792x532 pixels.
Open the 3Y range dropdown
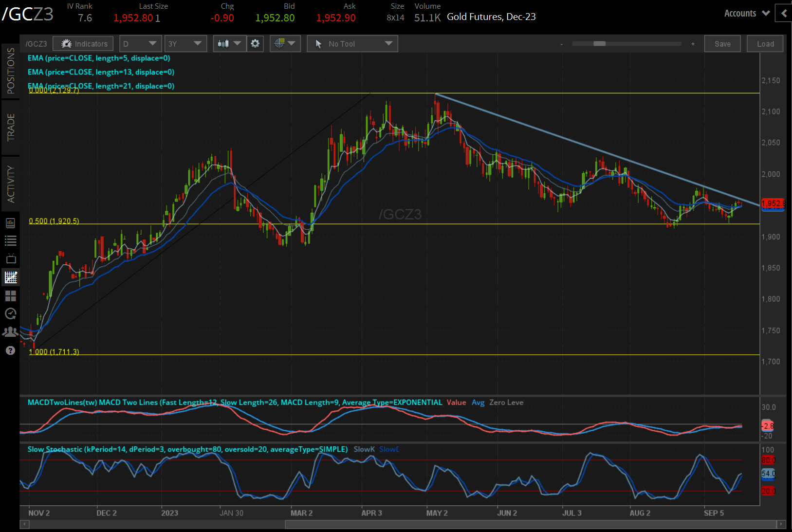[x=185, y=44]
